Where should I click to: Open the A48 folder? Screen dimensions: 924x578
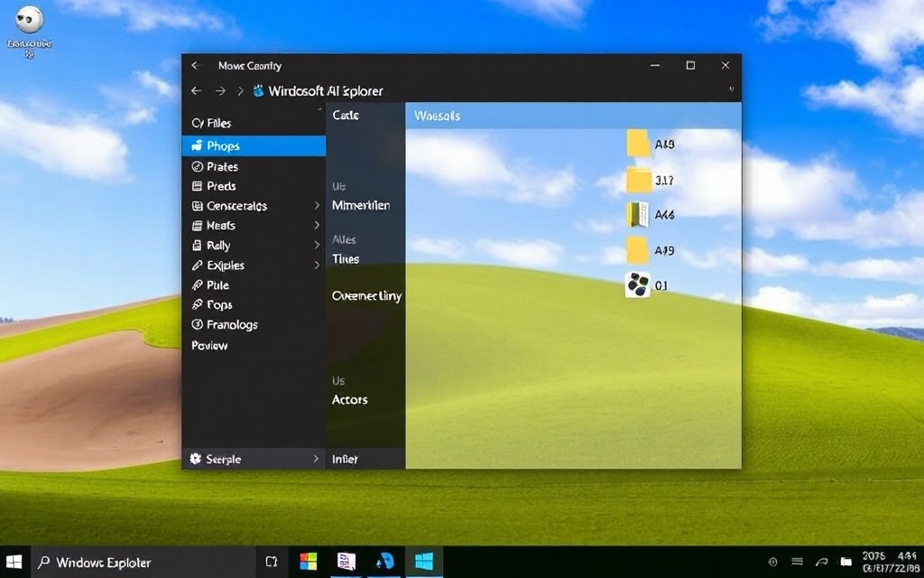pyautogui.click(x=638, y=144)
